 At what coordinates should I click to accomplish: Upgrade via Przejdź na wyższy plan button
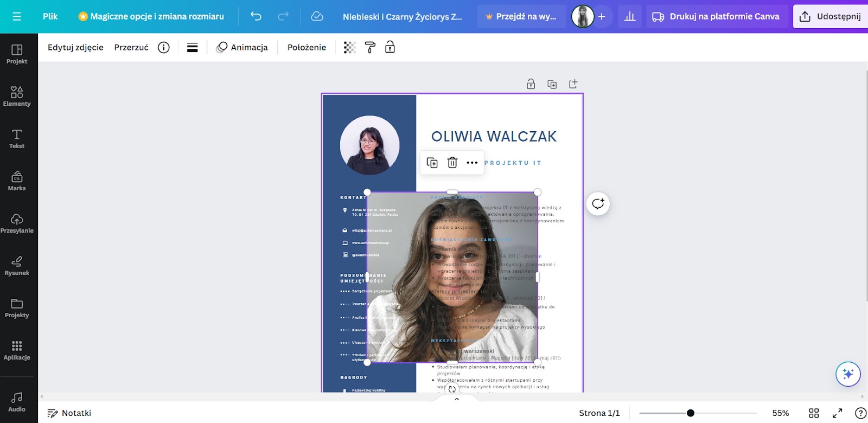tap(521, 16)
